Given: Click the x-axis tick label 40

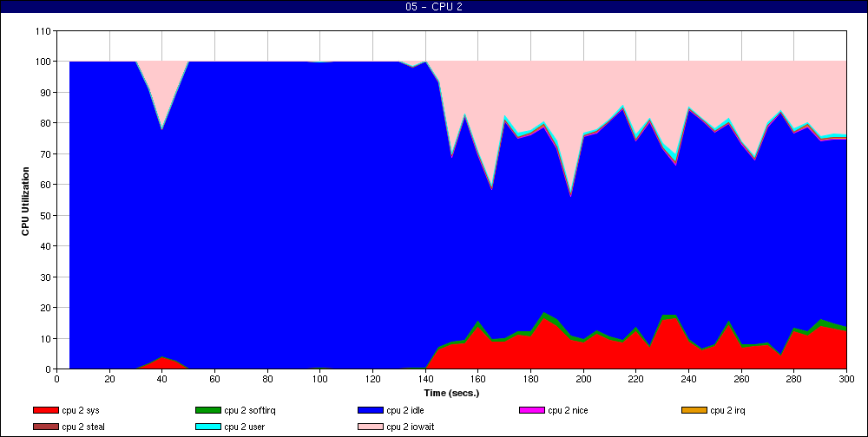Looking at the screenshot, I should point(162,379).
